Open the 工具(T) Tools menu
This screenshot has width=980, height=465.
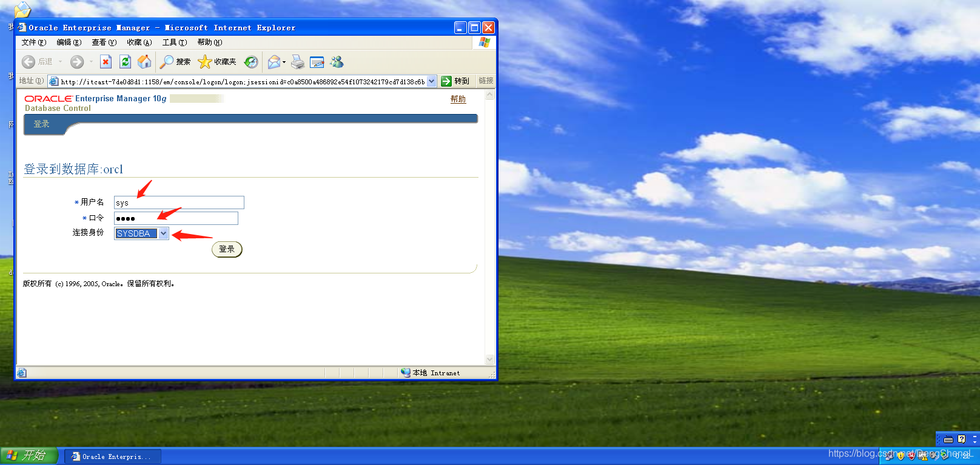[x=175, y=42]
